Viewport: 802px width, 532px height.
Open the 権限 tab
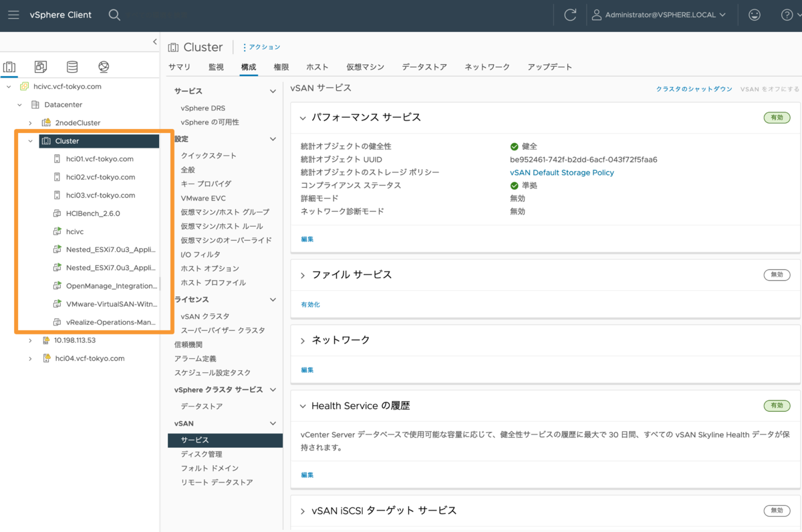tap(281, 67)
